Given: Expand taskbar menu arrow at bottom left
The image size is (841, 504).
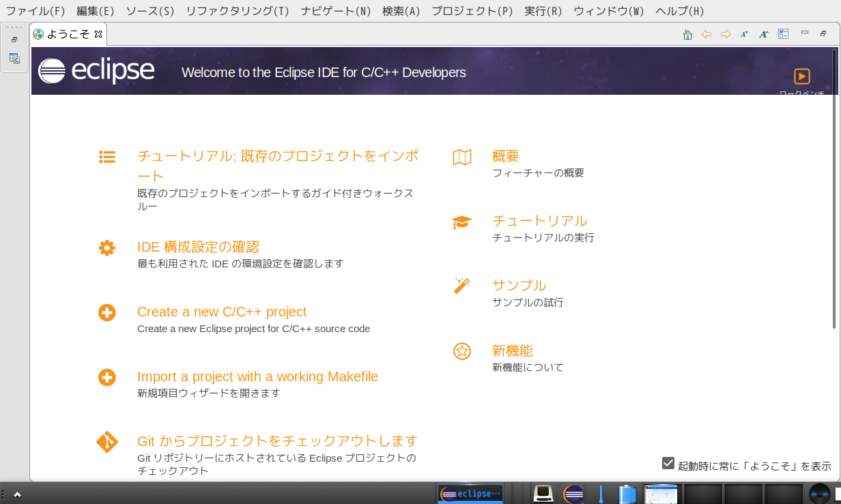Looking at the screenshot, I should pos(17,494).
